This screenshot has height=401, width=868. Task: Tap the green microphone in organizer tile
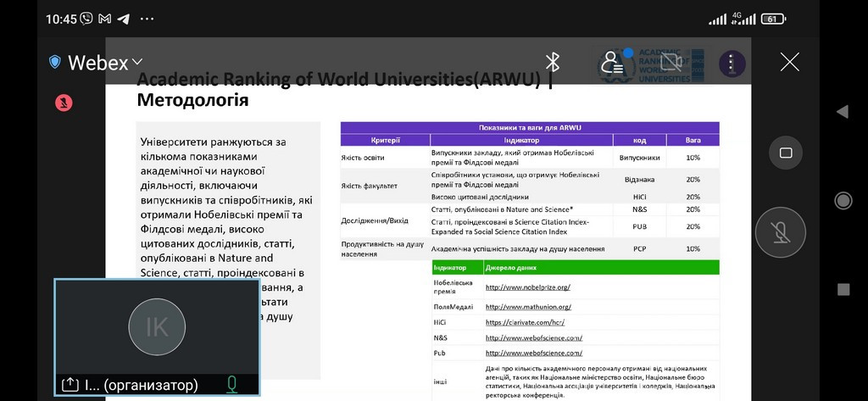[231, 384]
